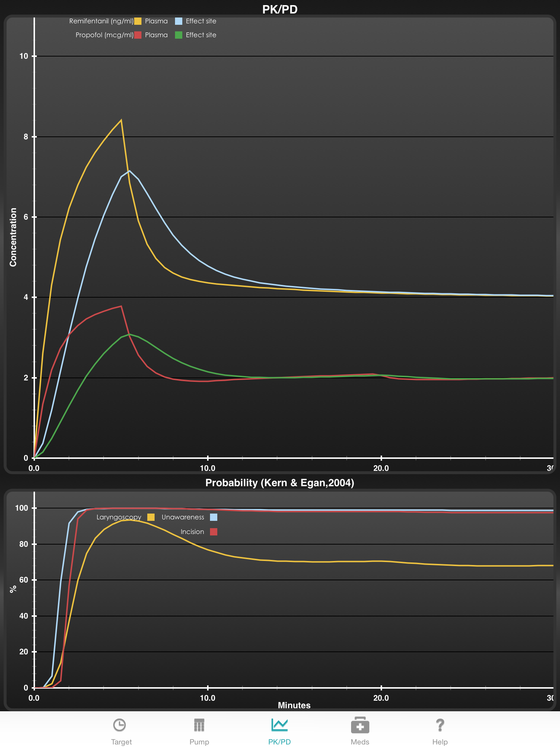
Task: Click the red Propofol Plasma legend swatch
Action: pyautogui.click(x=138, y=35)
